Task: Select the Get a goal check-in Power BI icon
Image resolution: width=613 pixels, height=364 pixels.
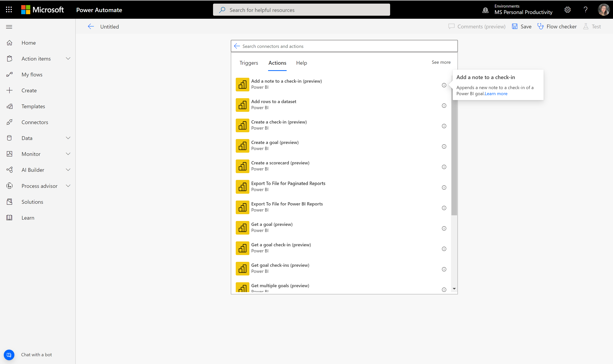Action: point(242,248)
